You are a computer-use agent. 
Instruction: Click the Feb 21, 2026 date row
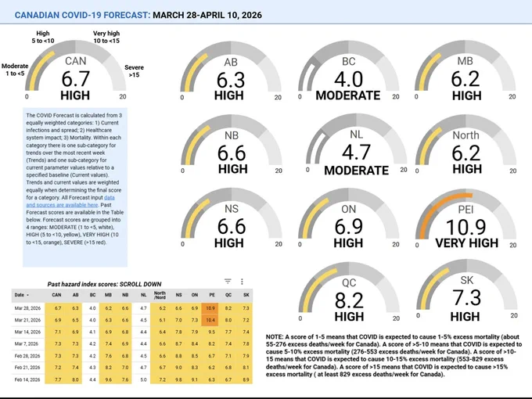coord(132,368)
